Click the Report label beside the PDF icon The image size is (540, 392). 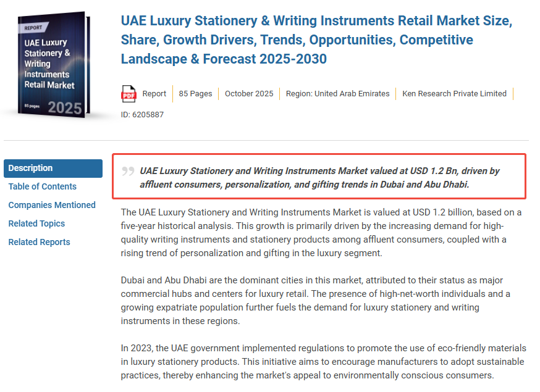[x=154, y=94]
